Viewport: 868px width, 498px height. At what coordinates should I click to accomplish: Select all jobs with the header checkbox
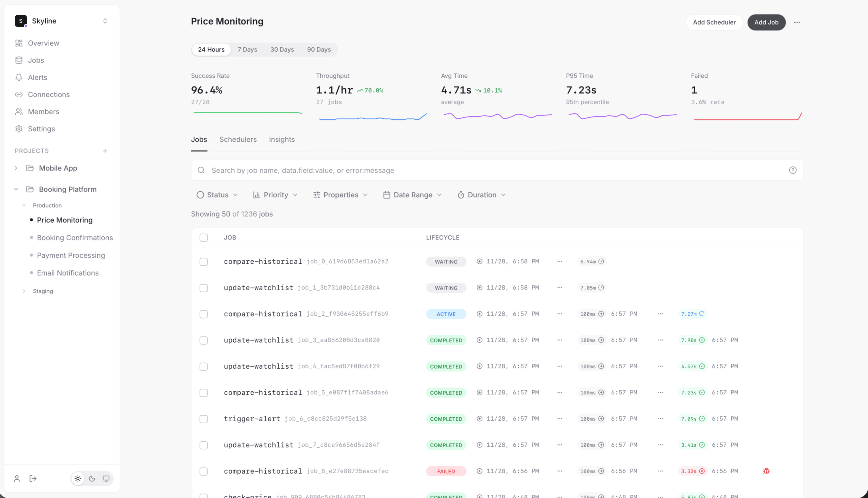(x=203, y=237)
